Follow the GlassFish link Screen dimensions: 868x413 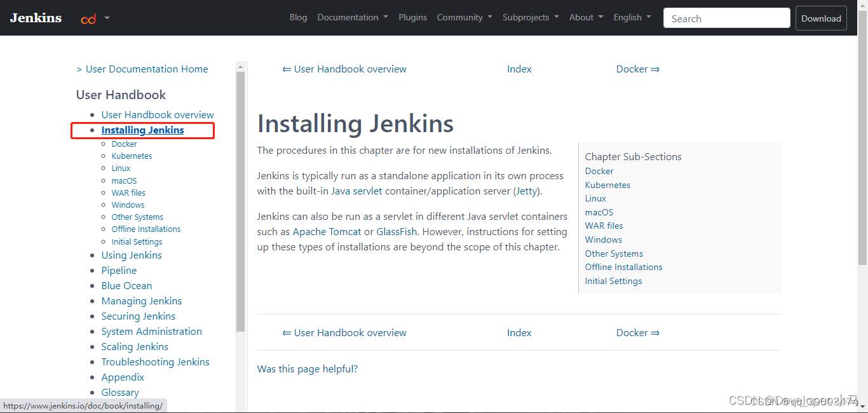[x=397, y=231]
